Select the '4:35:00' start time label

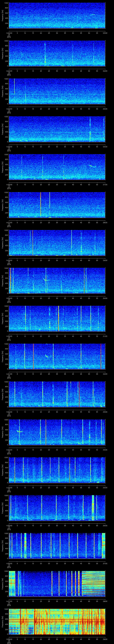pyautogui.click(x=9, y=525)
